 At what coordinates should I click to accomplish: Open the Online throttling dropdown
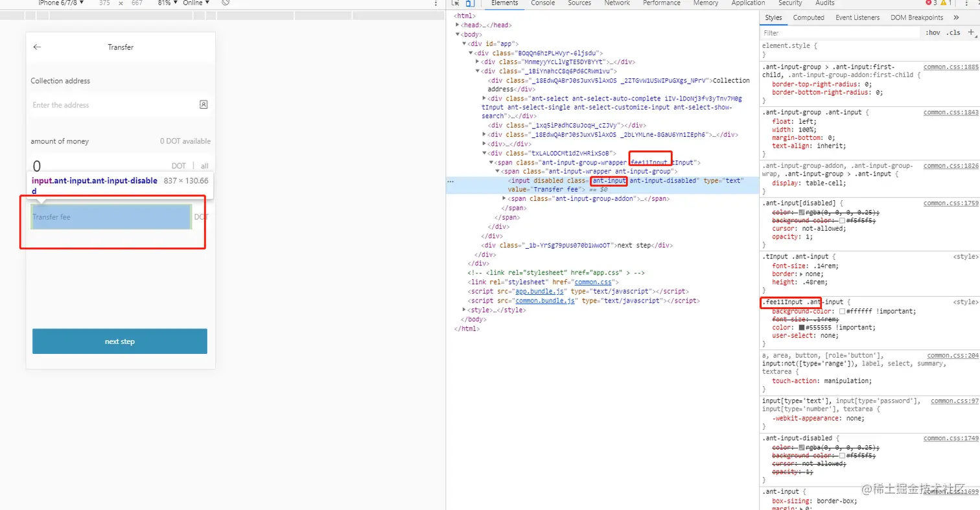196,3
